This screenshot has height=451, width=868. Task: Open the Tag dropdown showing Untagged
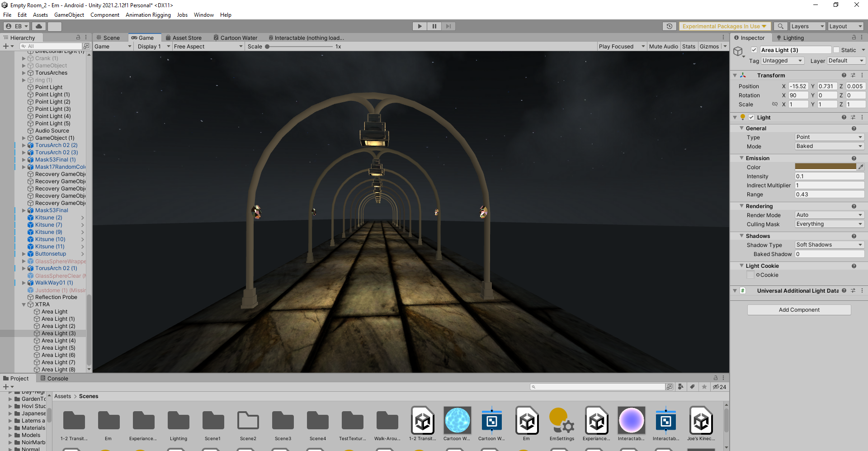(x=783, y=61)
